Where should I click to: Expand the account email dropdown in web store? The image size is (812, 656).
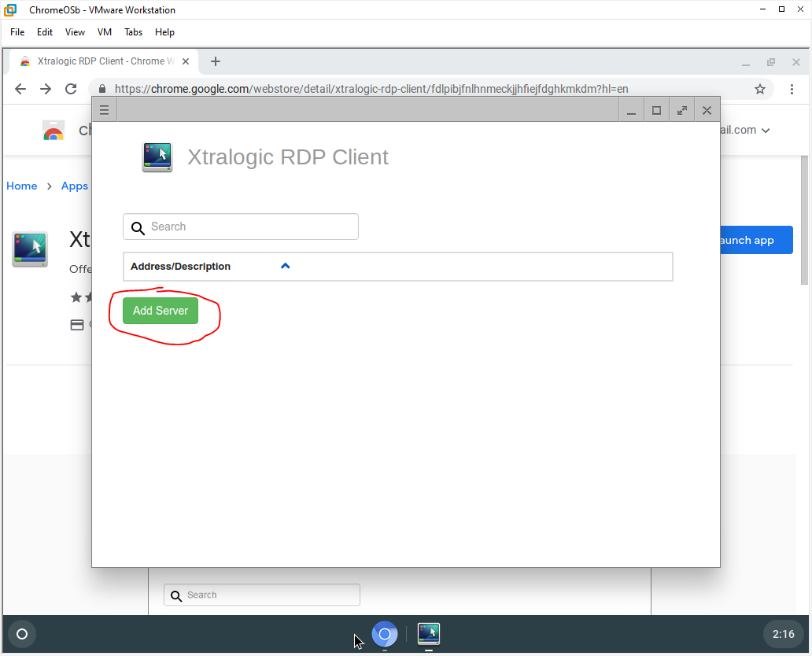point(766,131)
